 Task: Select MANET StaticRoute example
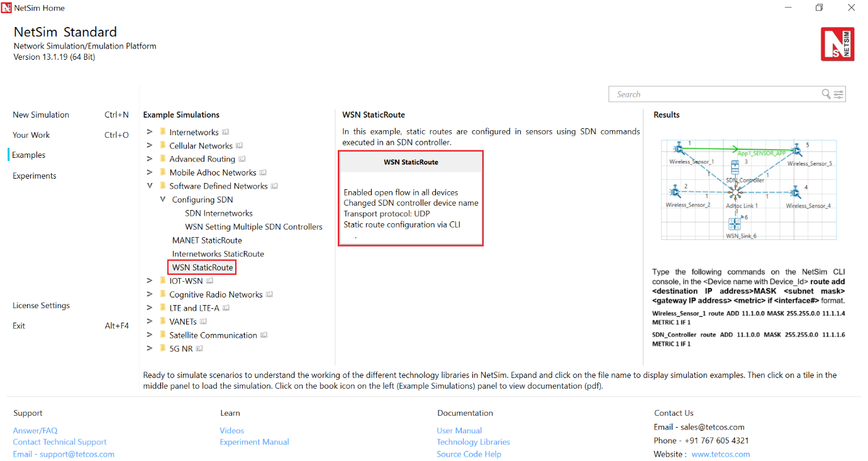pyautogui.click(x=207, y=240)
